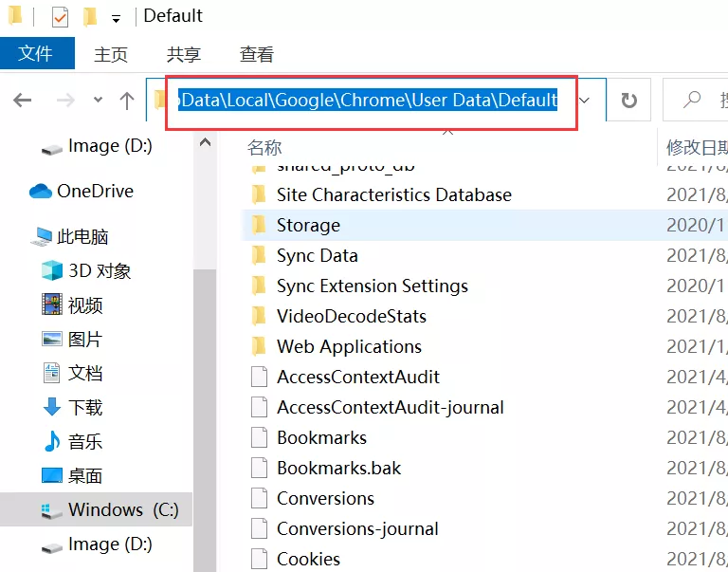
Task: Expand the address bar history dropdown
Action: pyautogui.click(x=586, y=101)
